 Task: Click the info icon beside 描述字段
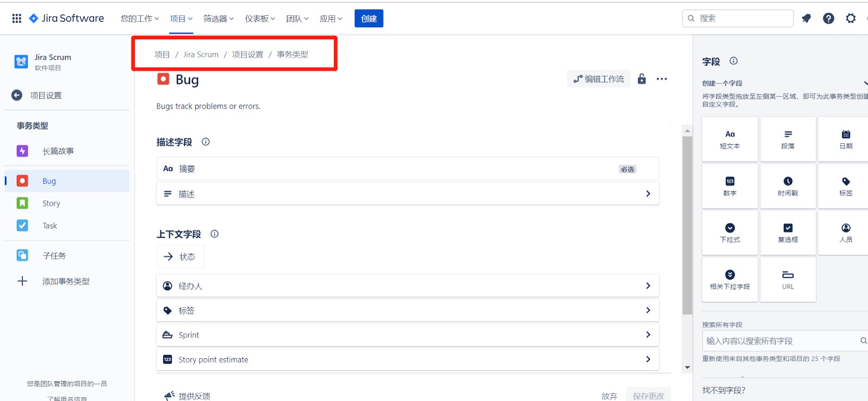pos(206,142)
